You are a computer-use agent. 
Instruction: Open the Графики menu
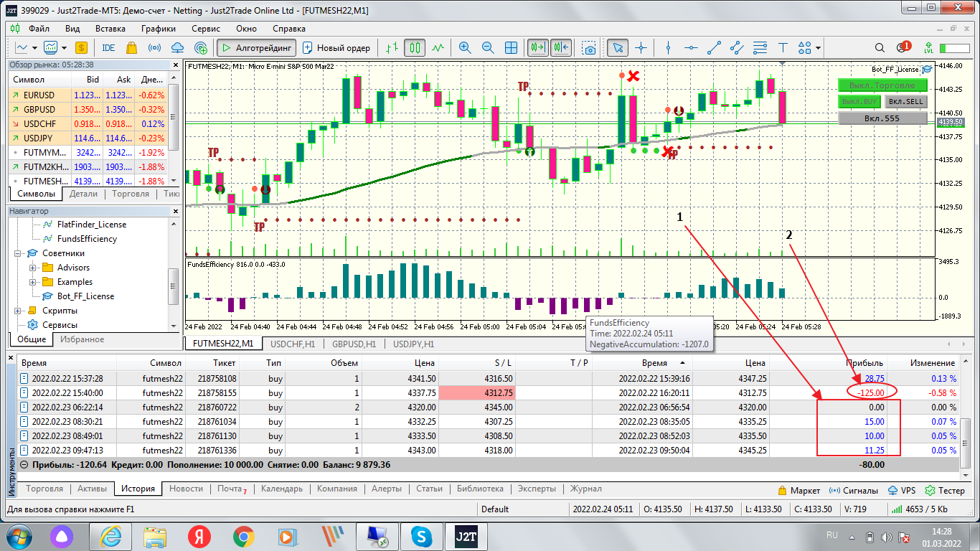(159, 29)
